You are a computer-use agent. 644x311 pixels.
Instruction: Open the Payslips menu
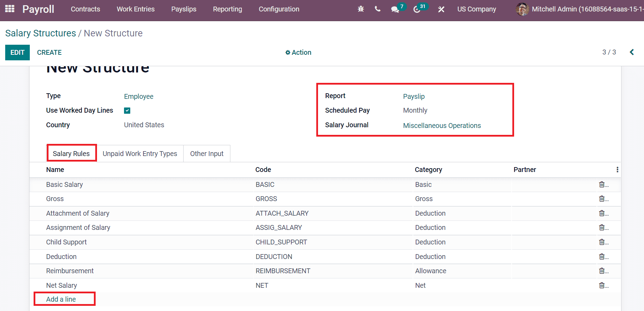point(184,9)
